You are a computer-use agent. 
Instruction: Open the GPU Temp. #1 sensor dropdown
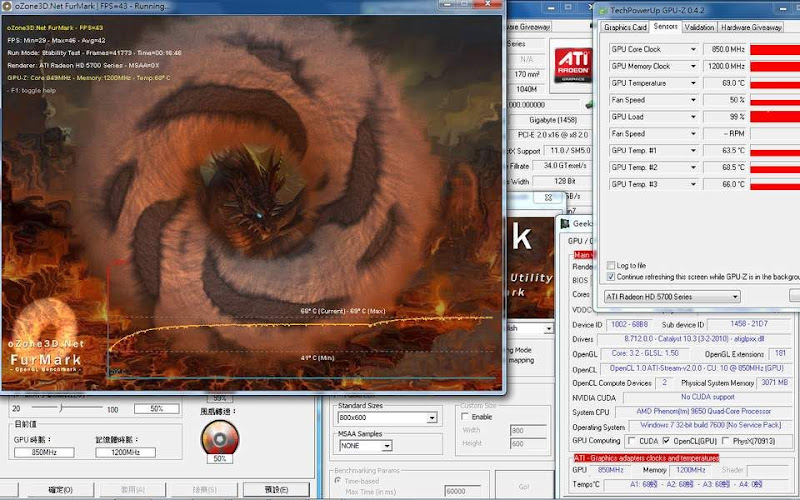(x=693, y=151)
